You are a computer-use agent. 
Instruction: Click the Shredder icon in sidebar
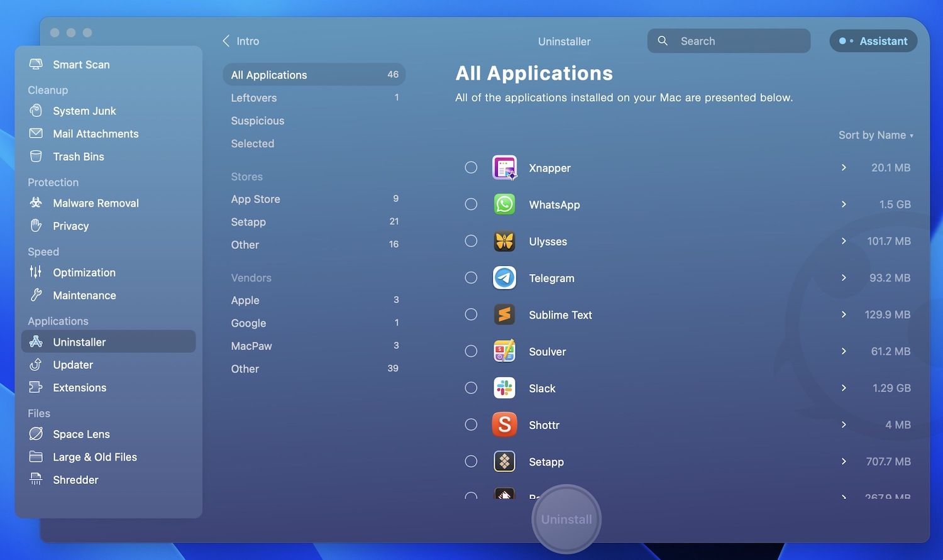pyautogui.click(x=36, y=480)
